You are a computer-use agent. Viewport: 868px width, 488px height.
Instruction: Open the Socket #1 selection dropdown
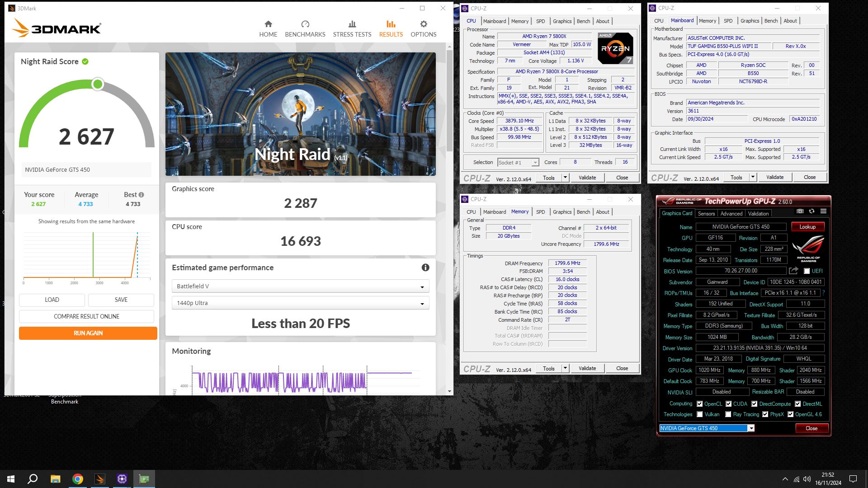518,162
